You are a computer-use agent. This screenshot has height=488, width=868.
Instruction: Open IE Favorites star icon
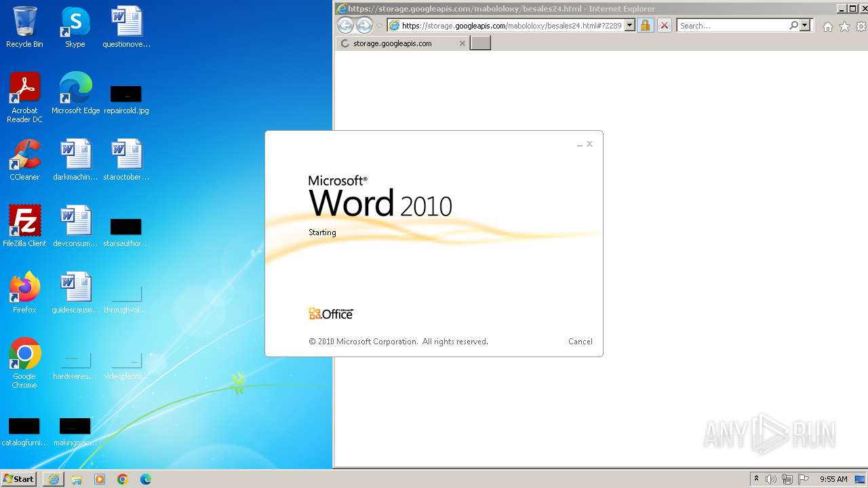[x=844, y=26]
